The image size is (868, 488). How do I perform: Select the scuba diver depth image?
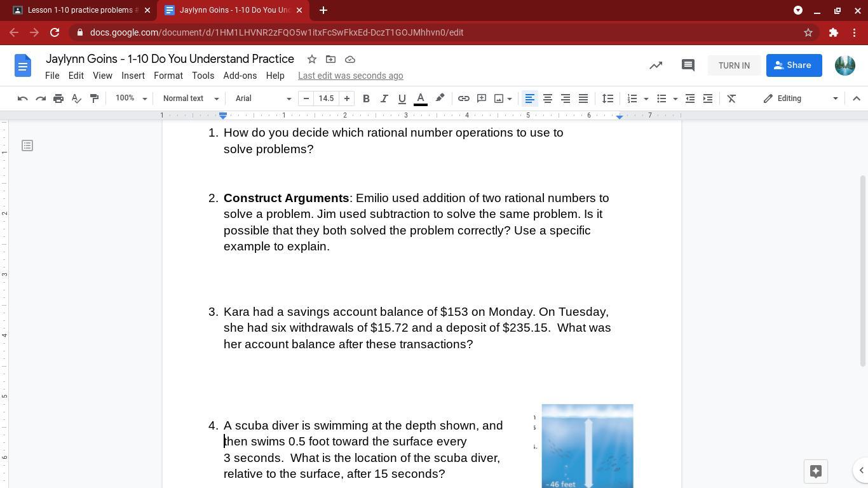587,446
